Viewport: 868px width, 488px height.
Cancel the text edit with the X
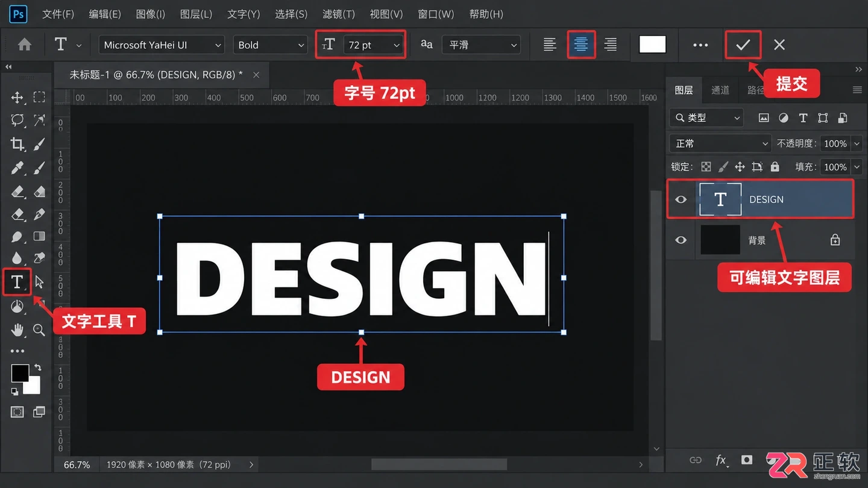(779, 45)
